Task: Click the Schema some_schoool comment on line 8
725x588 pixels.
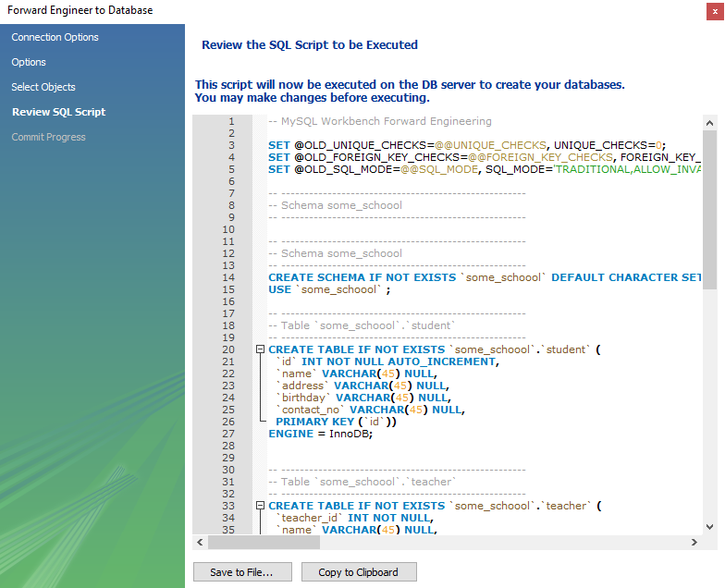Action: (x=335, y=205)
